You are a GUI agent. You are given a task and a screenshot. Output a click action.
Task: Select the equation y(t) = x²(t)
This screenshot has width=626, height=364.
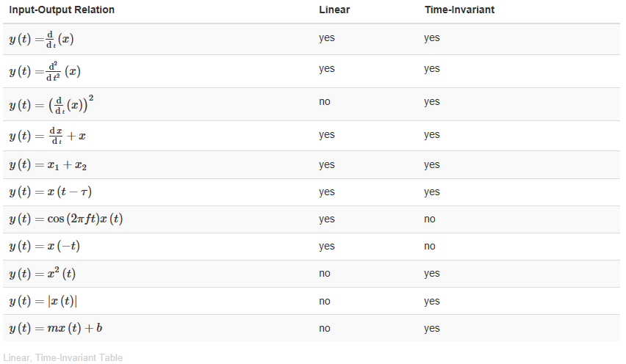coord(43,274)
